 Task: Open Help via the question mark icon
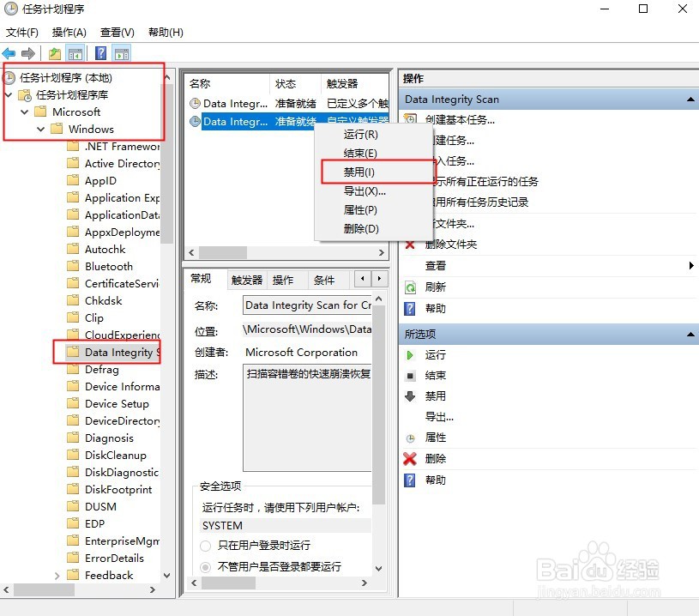(100, 52)
